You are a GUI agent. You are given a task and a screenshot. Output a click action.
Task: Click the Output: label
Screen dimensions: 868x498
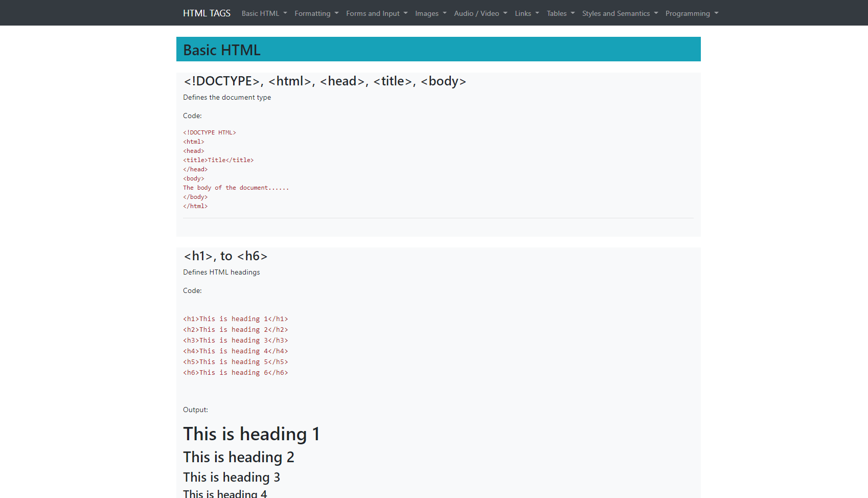point(195,410)
